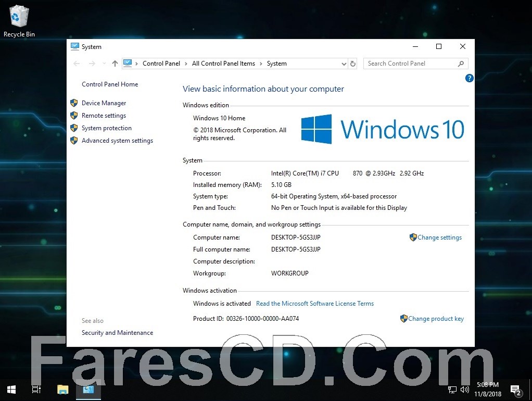Viewport: 532px width, 401px height.
Task: Click the 5.10 GB installed memory value
Action: (281, 185)
